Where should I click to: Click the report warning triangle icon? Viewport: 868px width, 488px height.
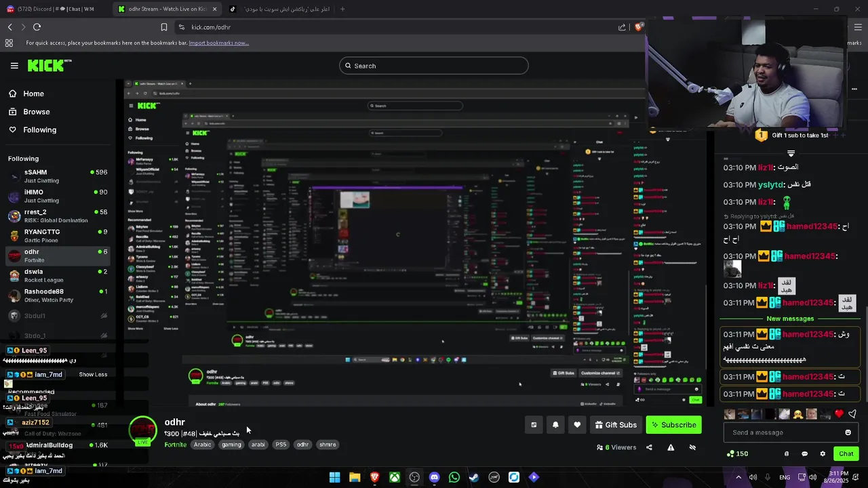click(671, 447)
